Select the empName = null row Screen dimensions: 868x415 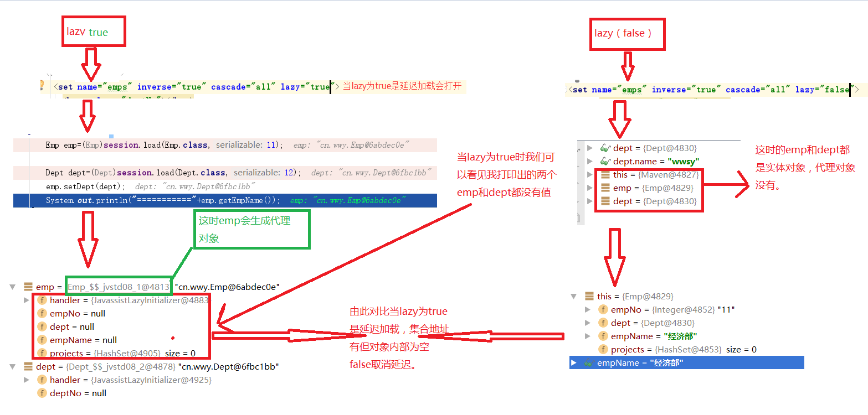(x=77, y=340)
